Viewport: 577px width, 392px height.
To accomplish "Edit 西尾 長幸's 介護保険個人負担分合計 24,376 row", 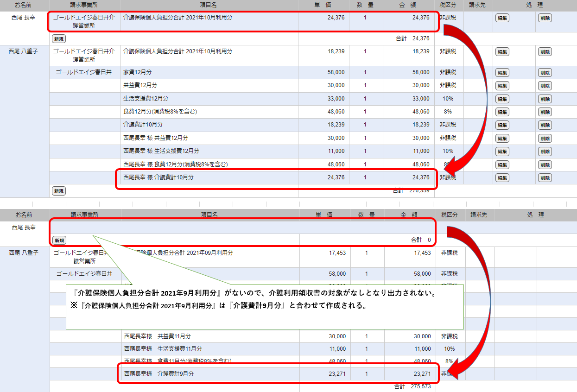I will pos(502,19).
